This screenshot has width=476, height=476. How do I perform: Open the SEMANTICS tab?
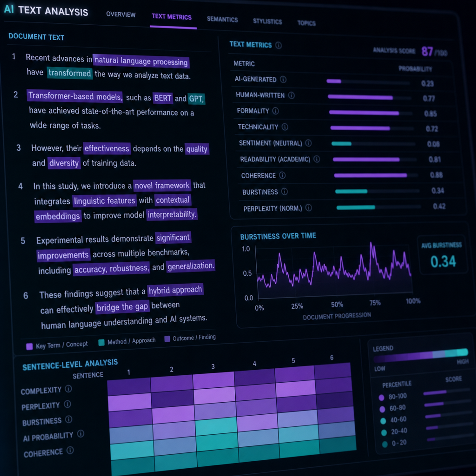point(222,19)
